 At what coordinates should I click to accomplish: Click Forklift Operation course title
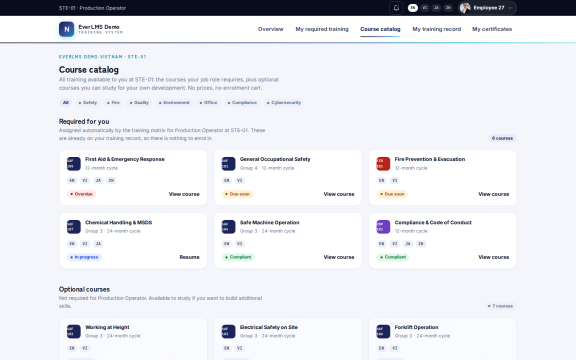(417, 327)
